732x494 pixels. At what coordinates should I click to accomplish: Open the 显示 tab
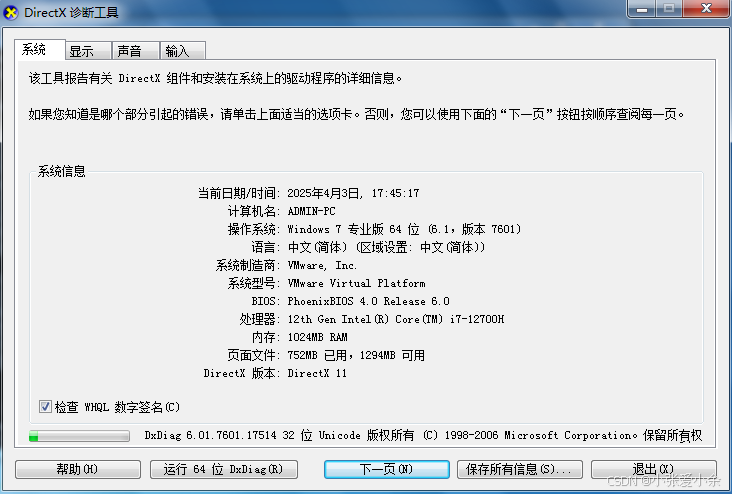(x=88, y=50)
